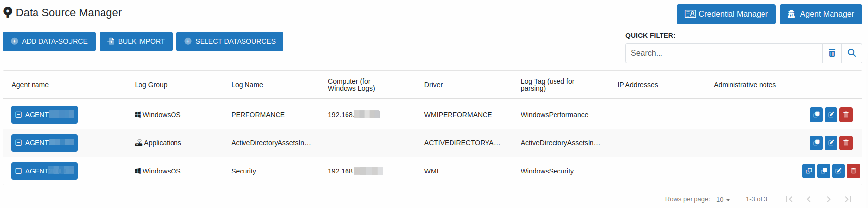Edit the PERFORMANCE data source row
The height and width of the screenshot is (208, 868).
[x=831, y=115]
